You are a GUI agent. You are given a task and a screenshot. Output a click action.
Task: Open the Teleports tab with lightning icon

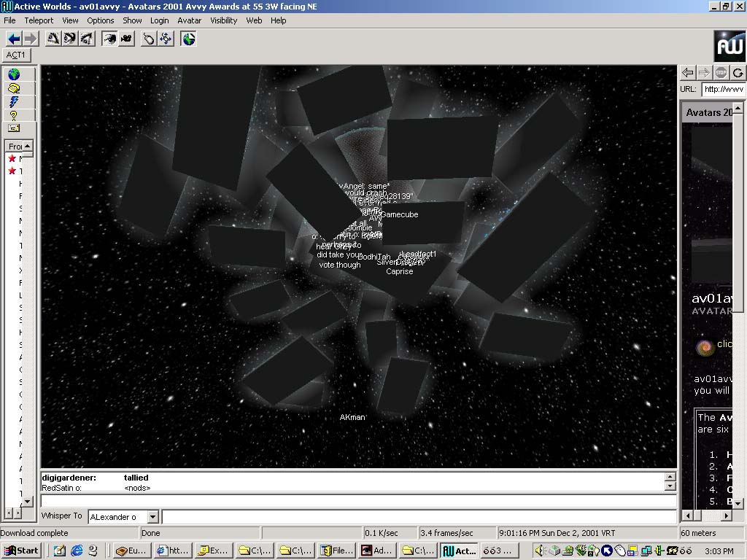pyautogui.click(x=14, y=101)
